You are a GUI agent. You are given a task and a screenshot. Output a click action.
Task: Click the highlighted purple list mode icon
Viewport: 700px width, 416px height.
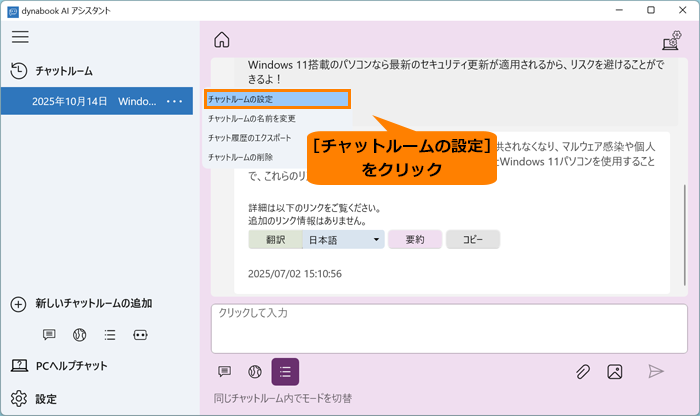285,371
